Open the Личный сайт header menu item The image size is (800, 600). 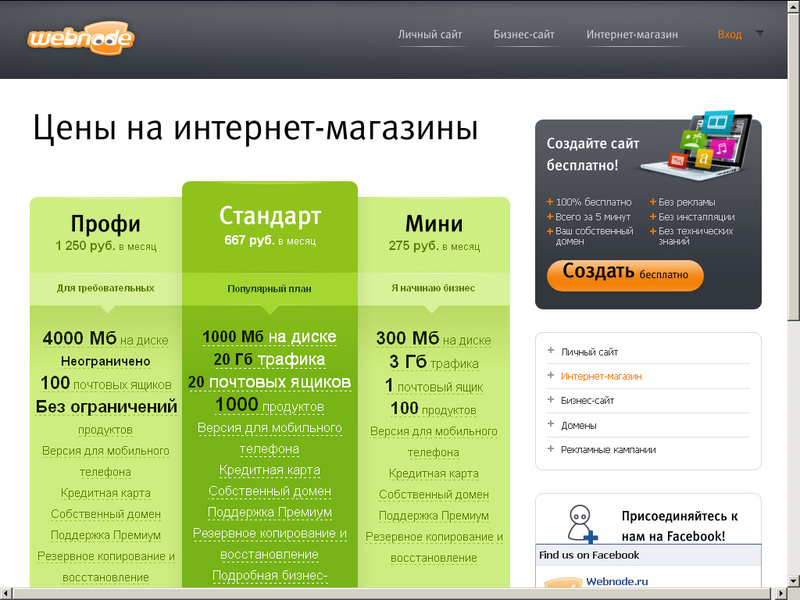[x=430, y=35]
